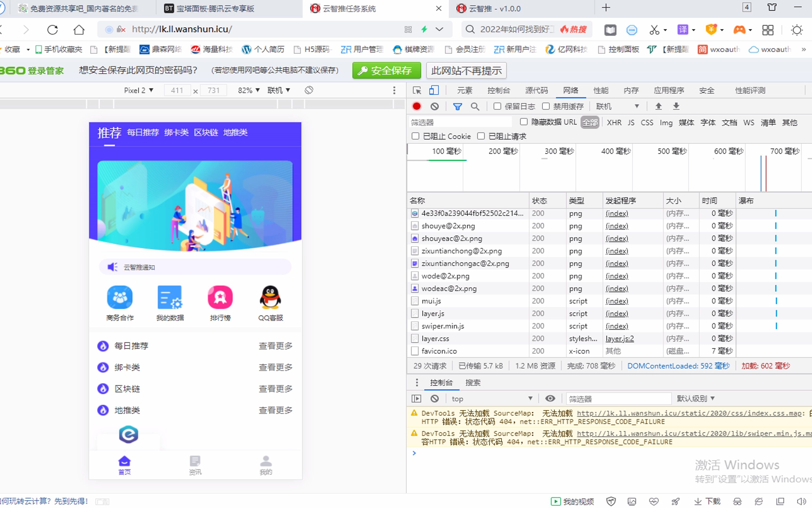Image resolution: width=812 pixels, height=508 pixels.
Task: Open 商务合作 icon in the page
Action: point(120,297)
